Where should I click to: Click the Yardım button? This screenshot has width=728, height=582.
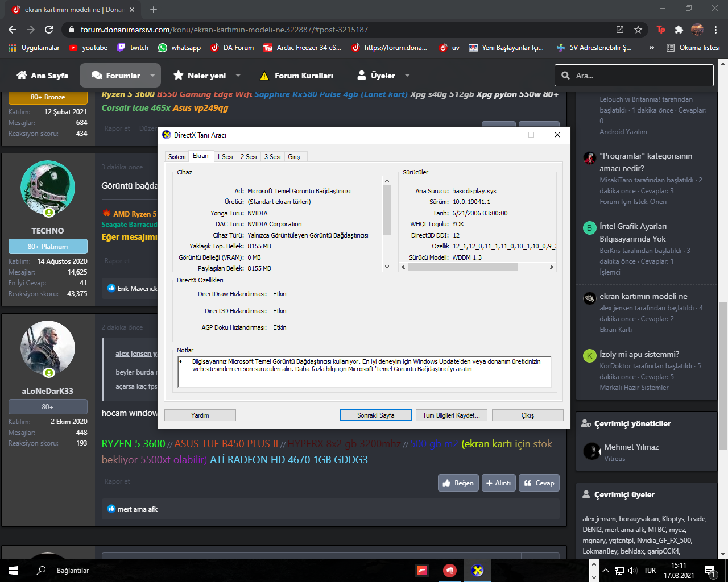[200, 415]
